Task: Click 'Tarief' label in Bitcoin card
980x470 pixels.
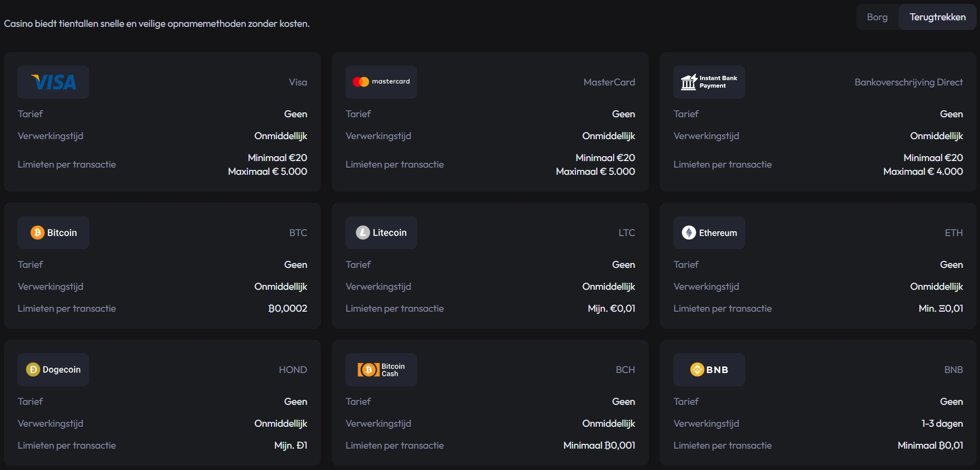Action: 30,265
